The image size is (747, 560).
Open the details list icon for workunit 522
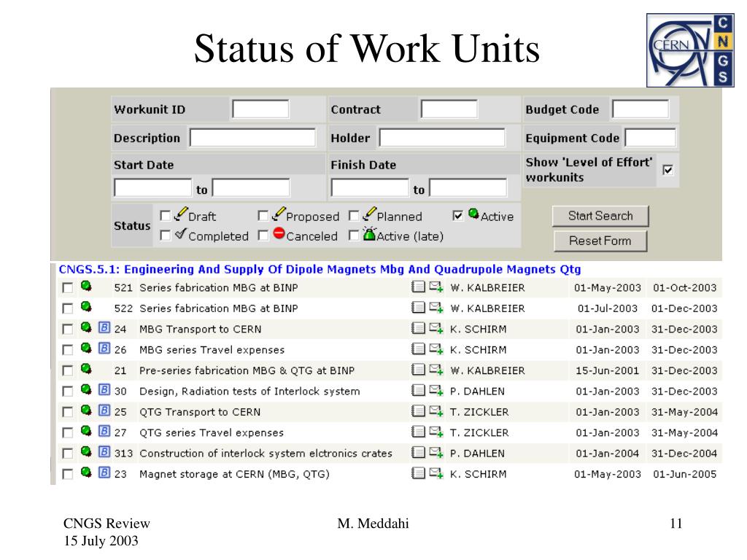[x=418, y=307]
